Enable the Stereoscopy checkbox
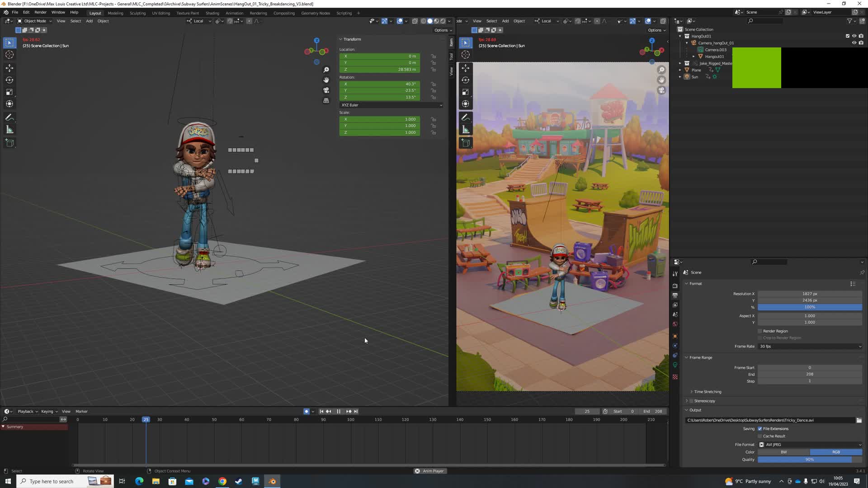The image size is (868, 488). (x=691, y=401)
